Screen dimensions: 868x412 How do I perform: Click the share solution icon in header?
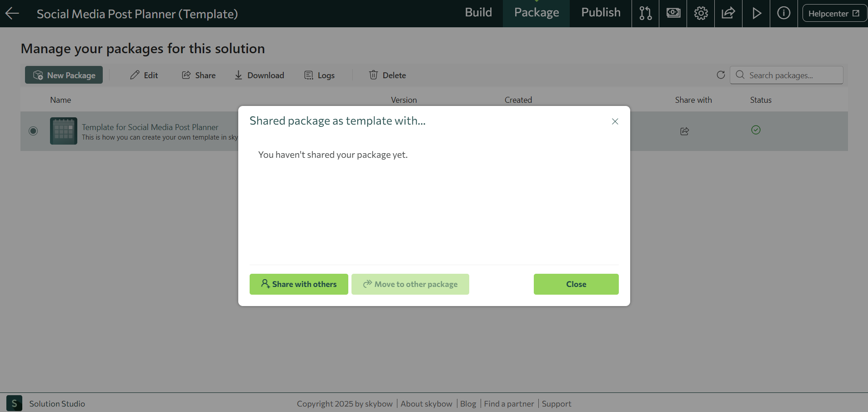pyautogui.click(x=728, y=14)
